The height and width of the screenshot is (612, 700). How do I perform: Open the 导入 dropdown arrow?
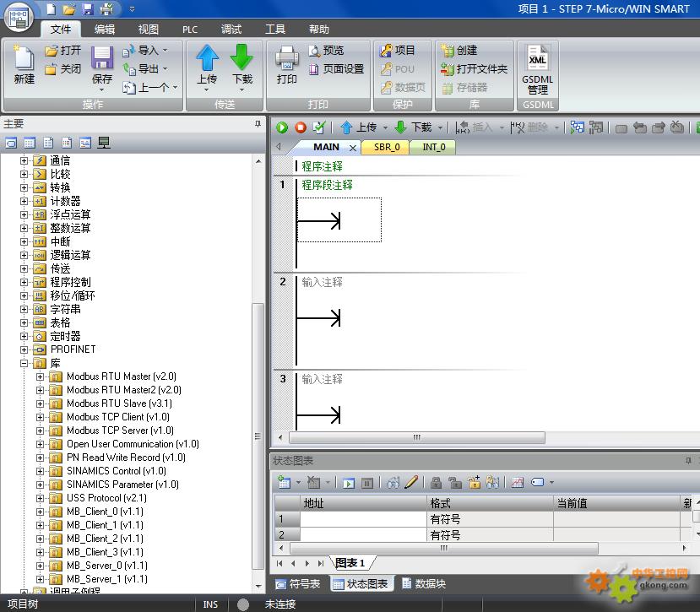[166, 51]
